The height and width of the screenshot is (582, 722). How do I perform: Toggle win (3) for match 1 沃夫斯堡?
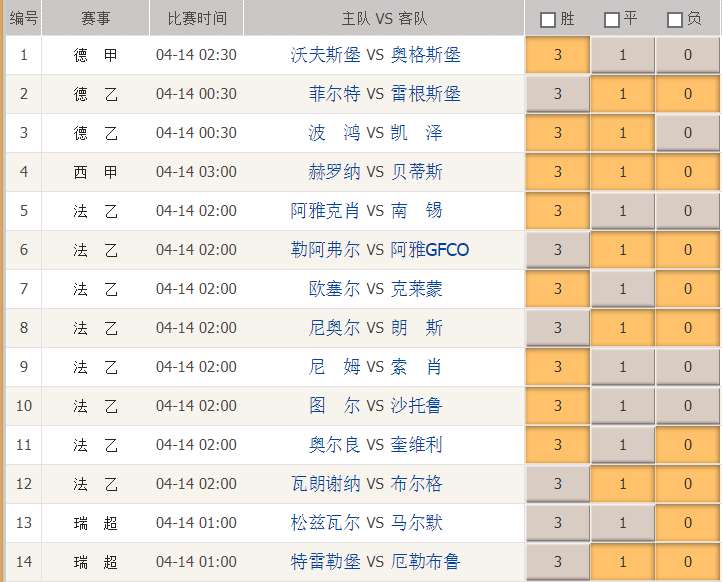(x=558, y=55)
